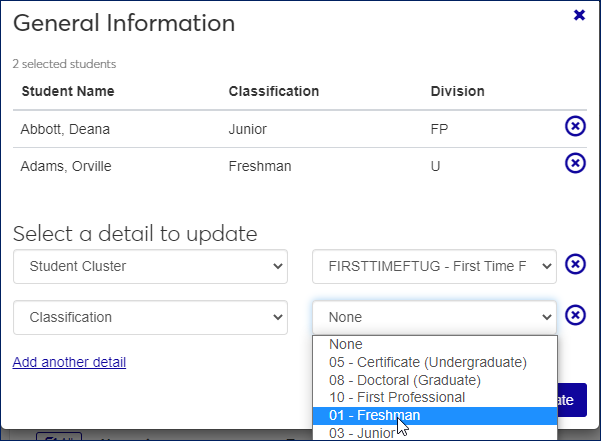Select 05 - Certificate (Undergraduate) option
The image size is (601, 441).
pyautogui.click(x=427, y=362)
